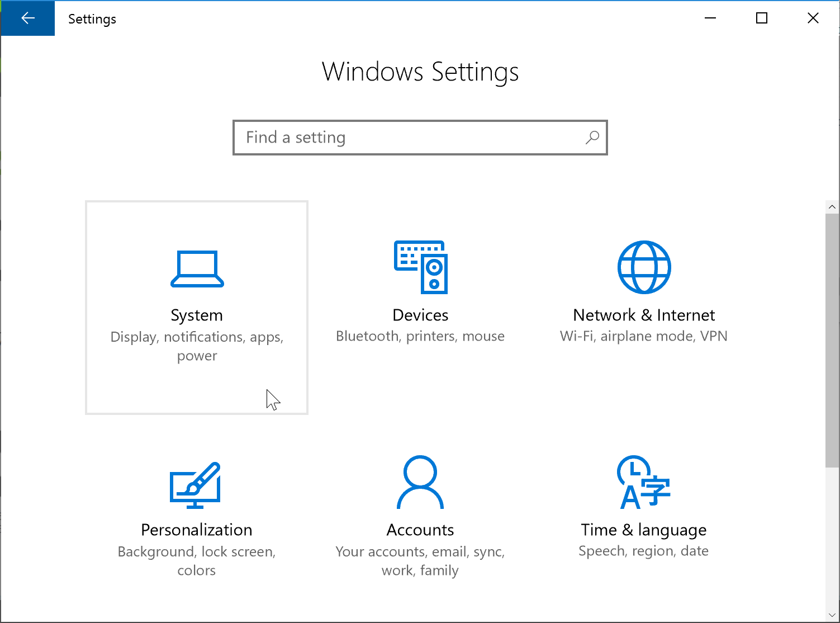Click the scrollbar up arrow
The image size is (840, 623).
click(832, 207)
